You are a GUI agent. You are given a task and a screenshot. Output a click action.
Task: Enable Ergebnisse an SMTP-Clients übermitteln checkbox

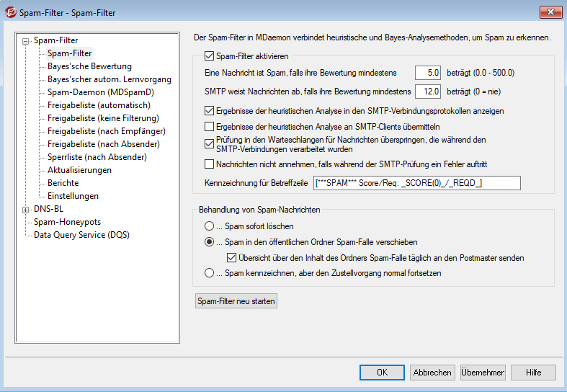pos(210,127)
